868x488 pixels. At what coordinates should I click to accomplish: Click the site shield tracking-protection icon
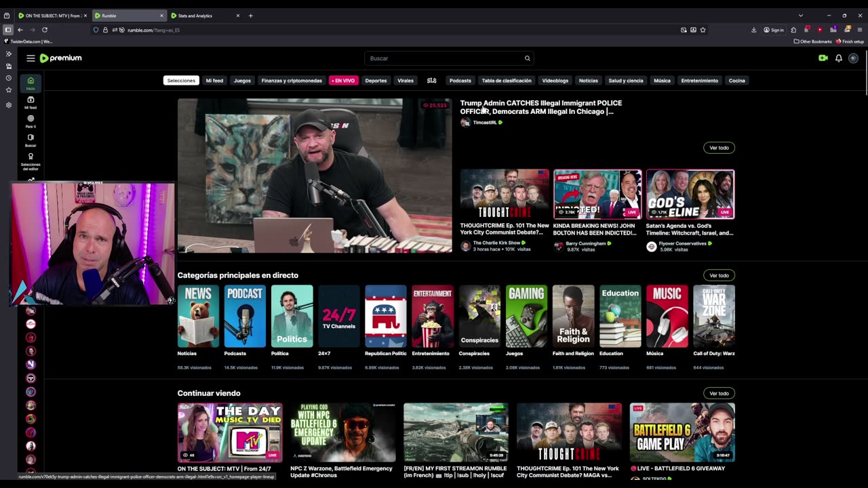[x=96, y=30]
